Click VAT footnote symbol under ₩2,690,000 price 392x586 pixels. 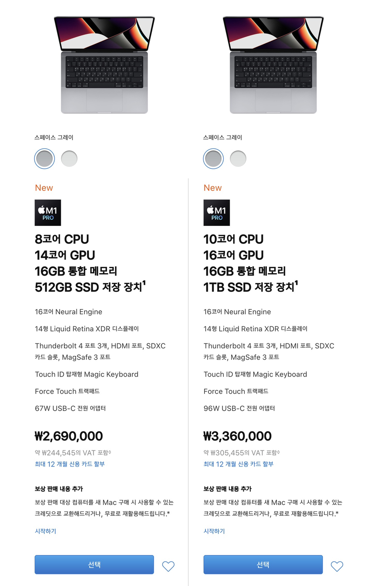[x=110, y=452]
